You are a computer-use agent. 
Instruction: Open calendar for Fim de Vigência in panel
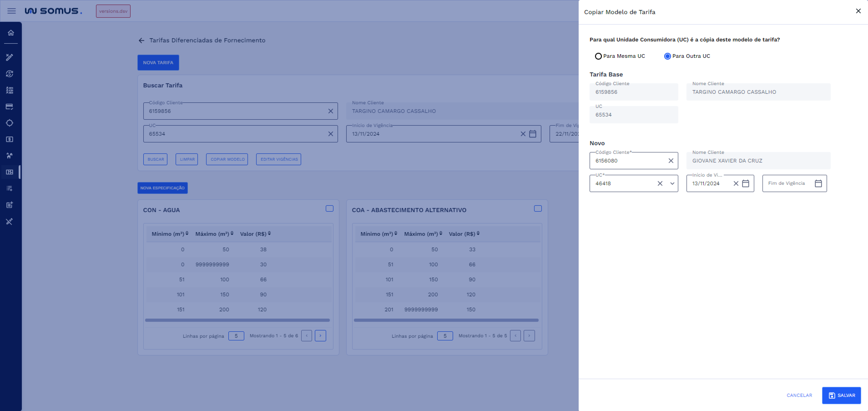pyautogui.click(x=818, y=183)
